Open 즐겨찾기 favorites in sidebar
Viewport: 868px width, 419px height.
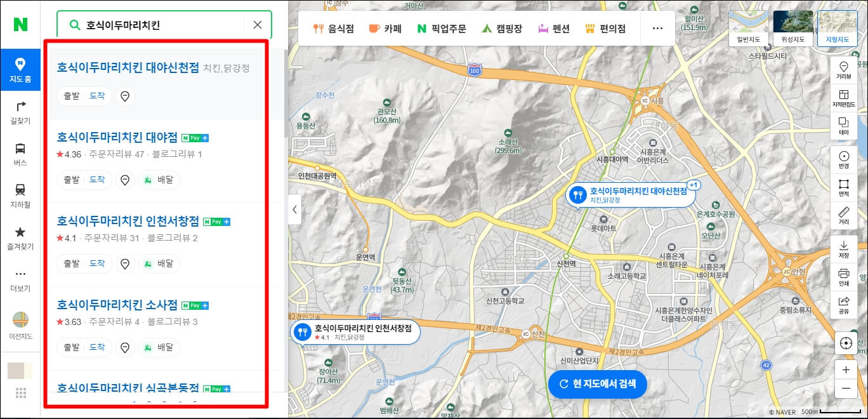point(20,238)
